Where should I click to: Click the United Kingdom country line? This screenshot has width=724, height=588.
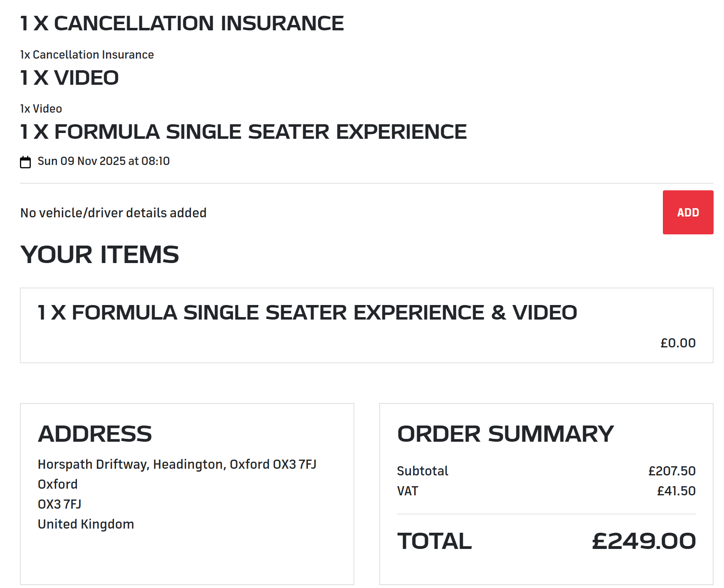point(86,524)
